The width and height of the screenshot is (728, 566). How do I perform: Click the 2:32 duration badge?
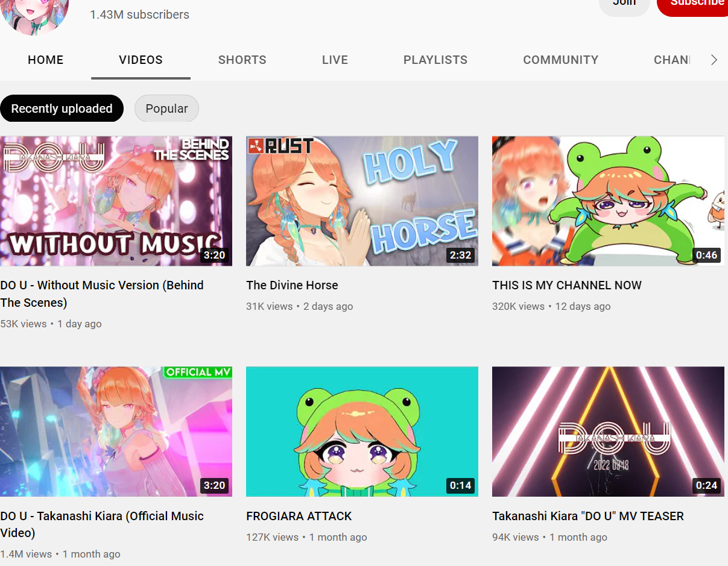click(x=460, y=255)
